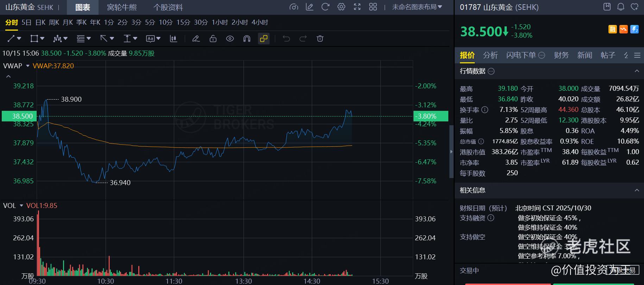
Task: Switch to the 窝轮牛熊 tab
Action: coord(122,7)
